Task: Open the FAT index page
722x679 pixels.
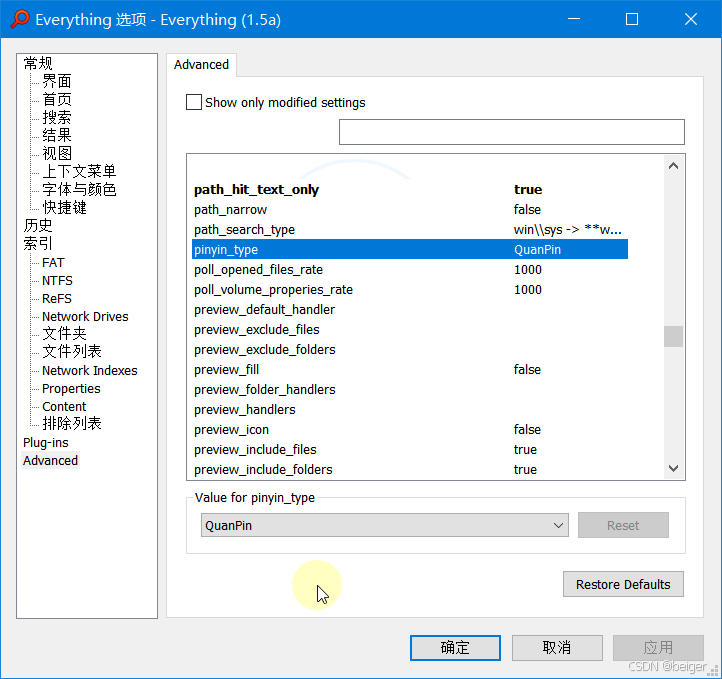Action: pyautogui.click(x=53, y=262)
